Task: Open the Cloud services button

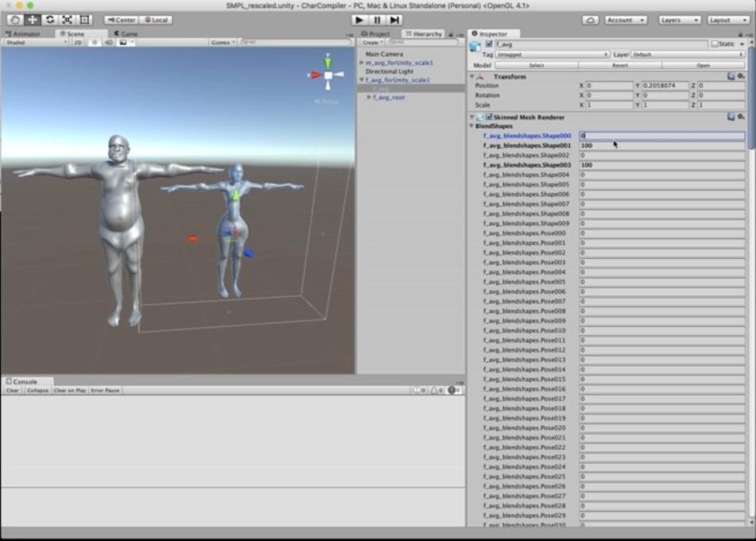Action: [x=591, y=20]
